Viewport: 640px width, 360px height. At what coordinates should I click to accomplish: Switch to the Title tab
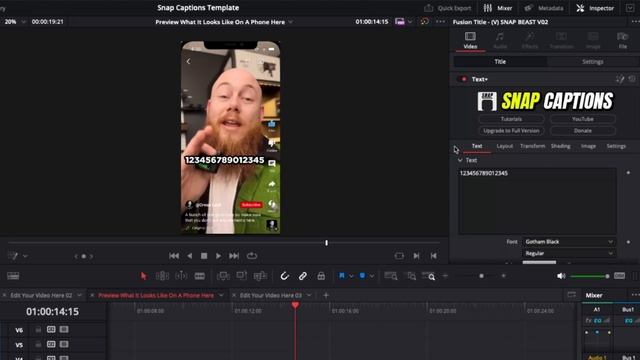pos(500,62)
